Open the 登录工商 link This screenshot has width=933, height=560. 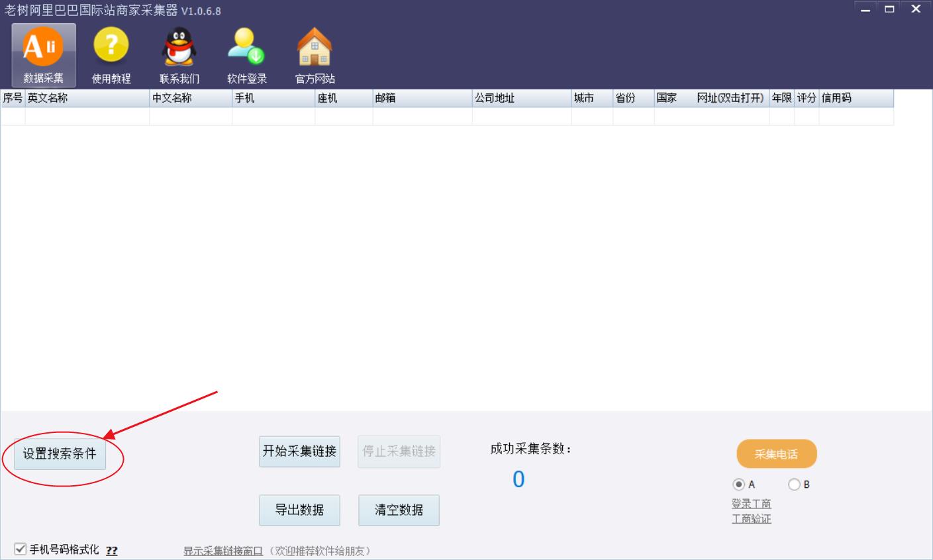click(751, 504)
